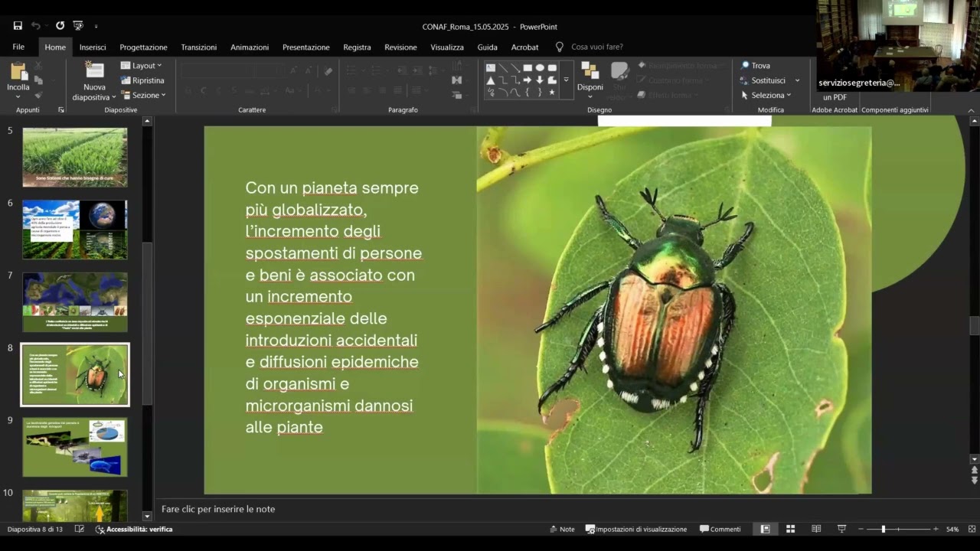Toggle Normal view button in status bar
The image size is (980, 551).
[x=765, y=529]
